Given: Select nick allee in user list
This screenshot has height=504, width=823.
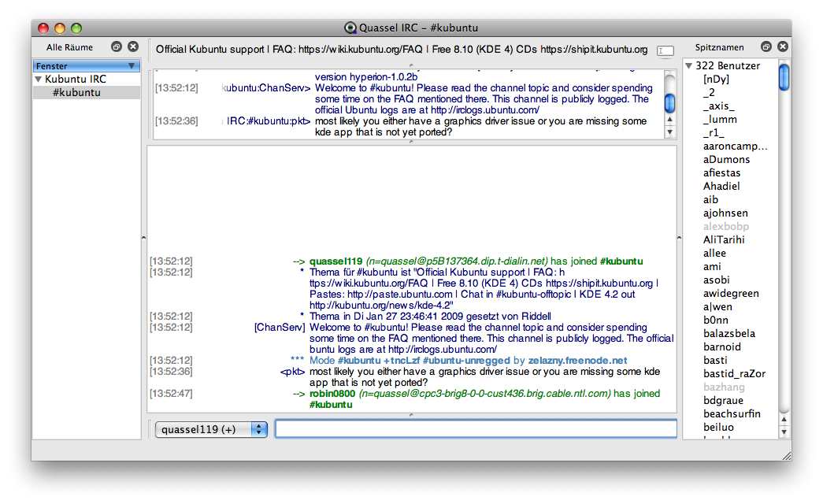Looking at the screenshot, I should [x=714, y=253].
